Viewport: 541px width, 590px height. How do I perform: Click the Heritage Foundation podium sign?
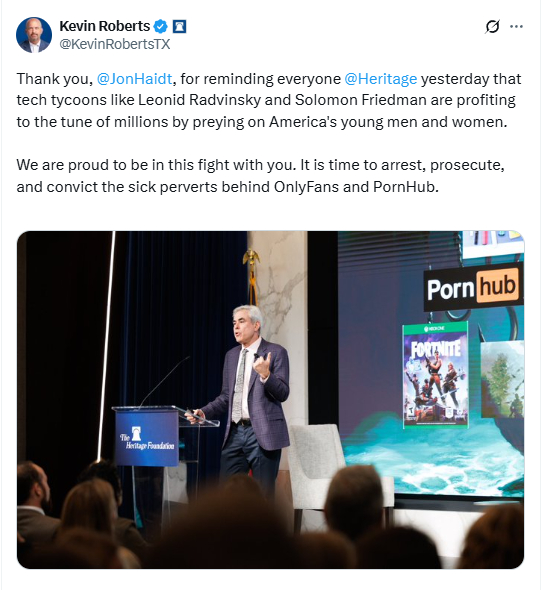pyautogui.click(x=147, y=438)
